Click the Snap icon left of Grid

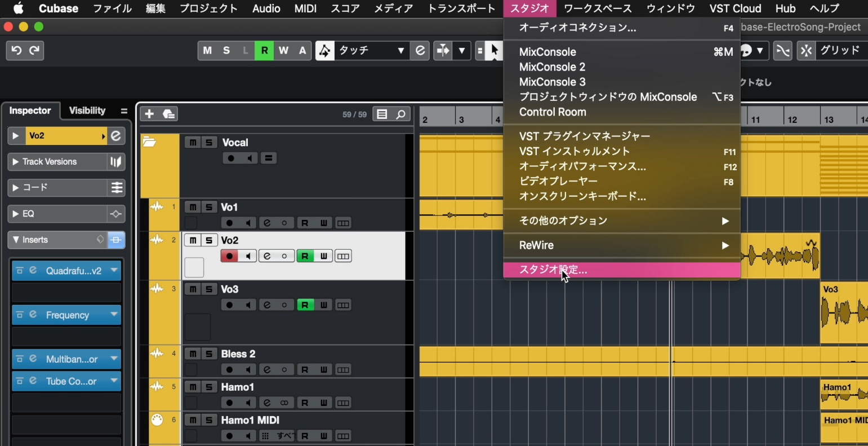[x=806, y=51]
